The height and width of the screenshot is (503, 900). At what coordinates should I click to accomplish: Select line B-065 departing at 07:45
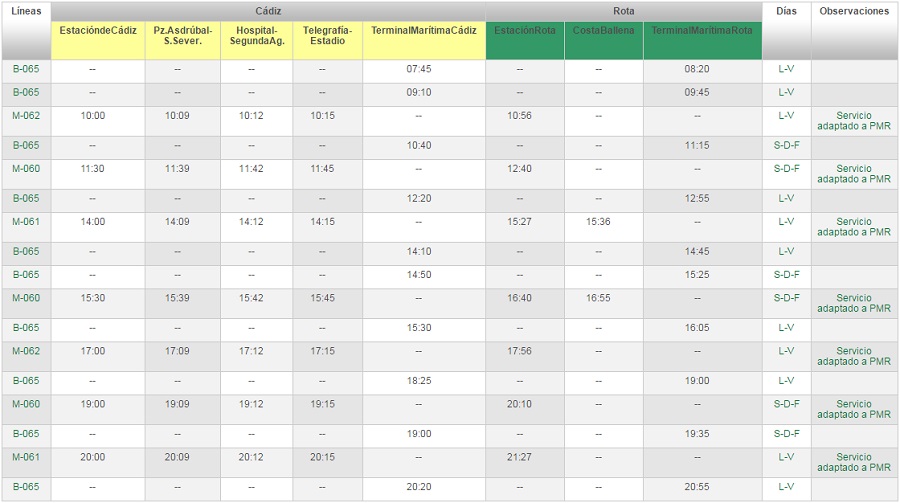pyautogui.click(x=26, y=69)
